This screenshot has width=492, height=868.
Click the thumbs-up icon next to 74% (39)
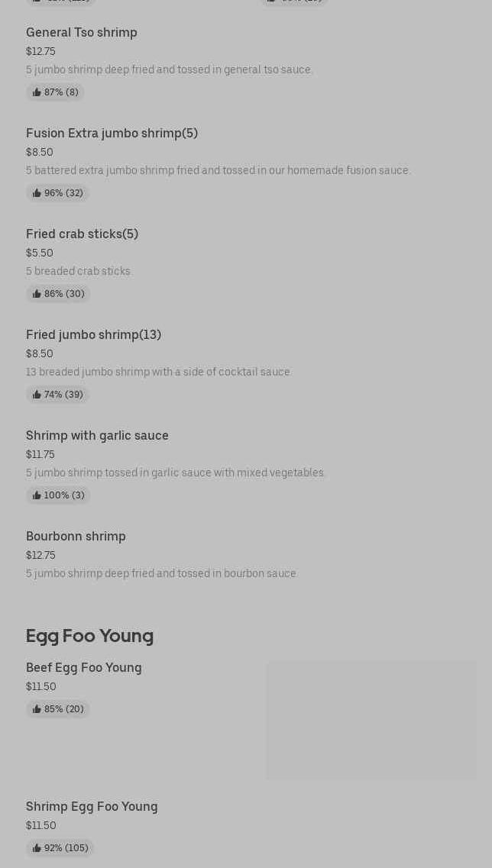pyautogui.click(x=37, y=395)
